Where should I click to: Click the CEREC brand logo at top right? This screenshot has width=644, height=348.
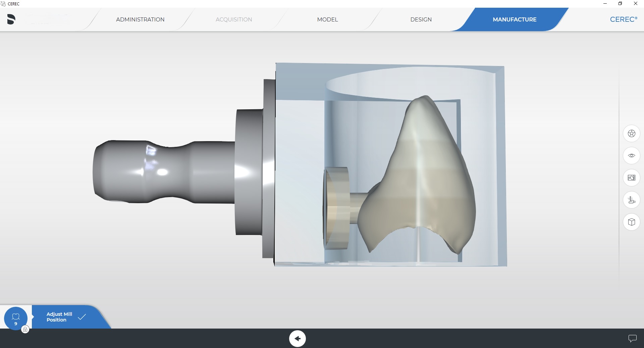[623, 19]
